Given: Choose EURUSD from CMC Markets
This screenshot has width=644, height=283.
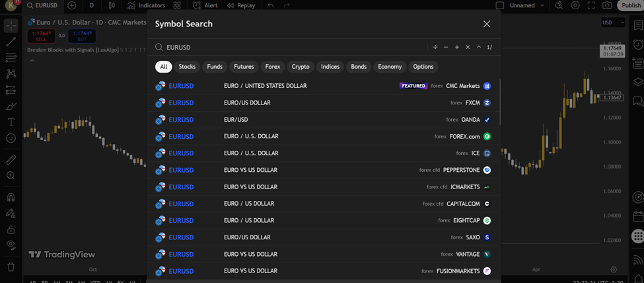Looking at the screenshot, I should [324, 86].
